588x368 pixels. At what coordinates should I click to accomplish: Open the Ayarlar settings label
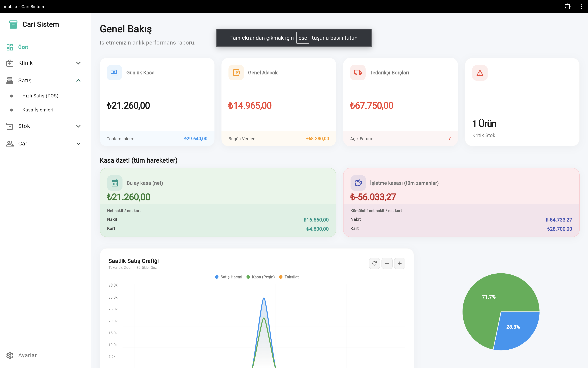click(27, 355)
